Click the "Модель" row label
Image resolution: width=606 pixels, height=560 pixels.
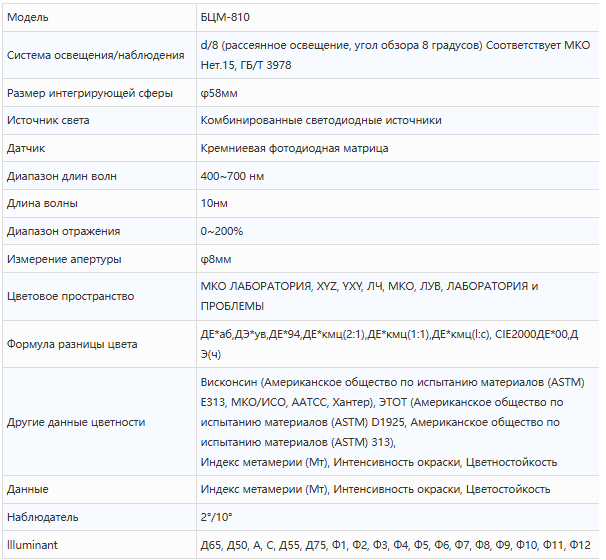(27, 18)
